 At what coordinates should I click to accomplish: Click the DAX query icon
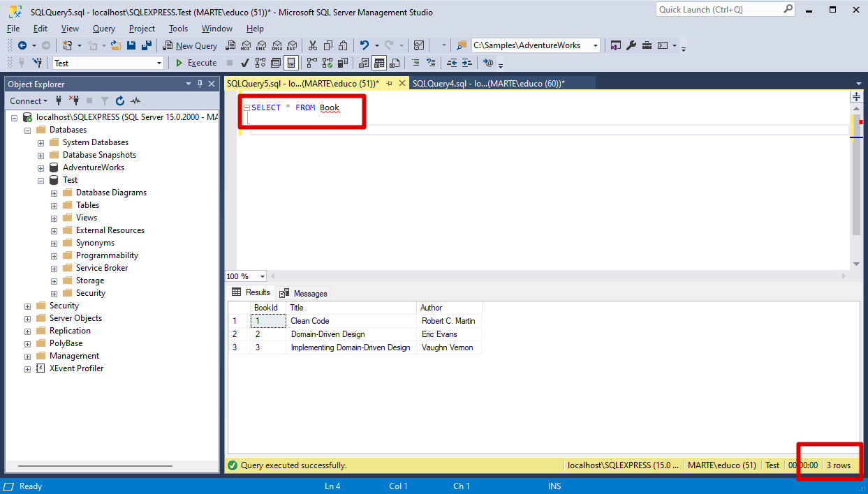292,45
